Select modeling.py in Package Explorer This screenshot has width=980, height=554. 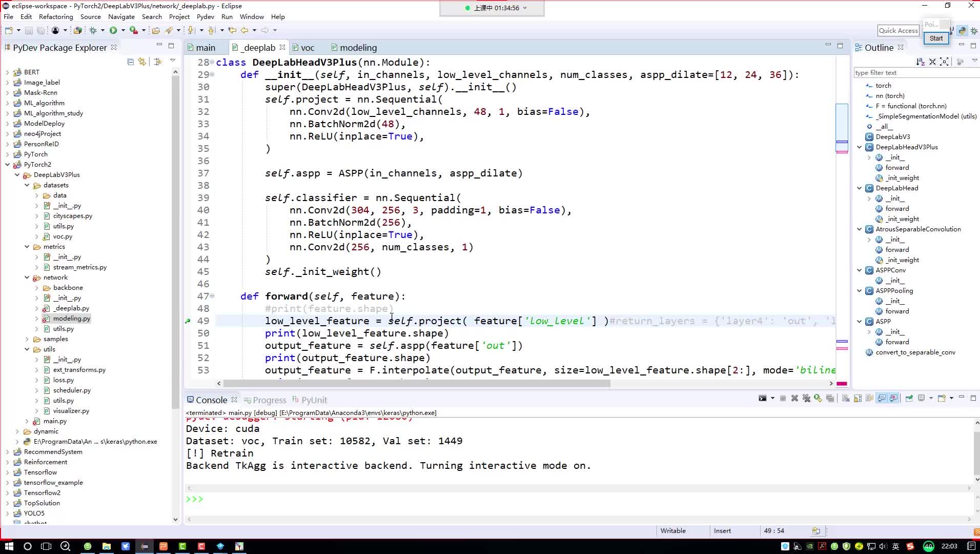(71, 319)
